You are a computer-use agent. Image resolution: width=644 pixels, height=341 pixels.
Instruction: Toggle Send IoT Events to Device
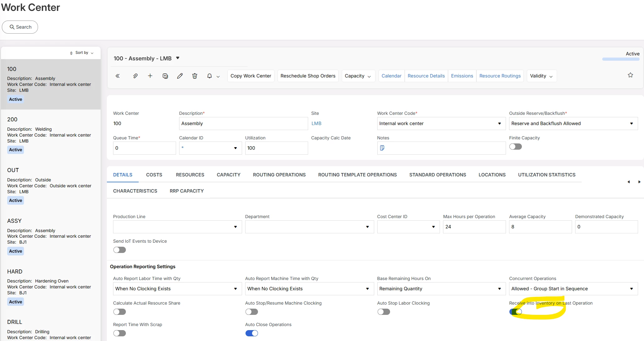[x=120, y=250]
